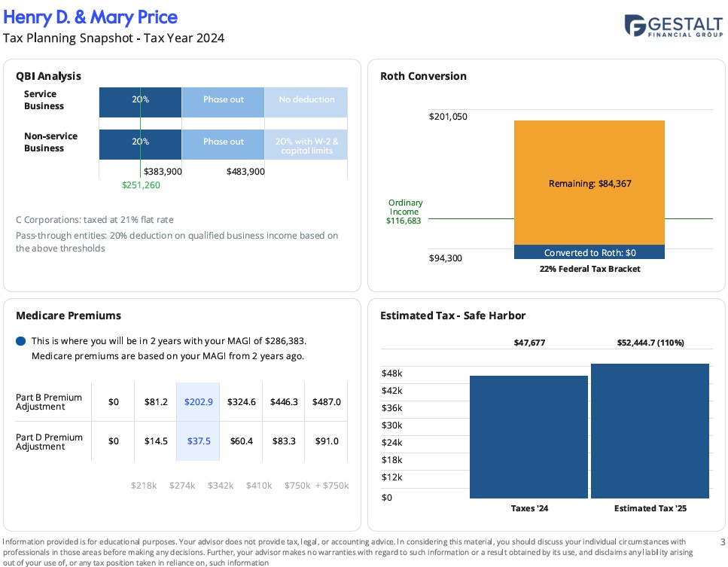Click the No deduction segment
The width and height of the screenshot is (728, 567).
pyautogui.click(x=306, y=102)
